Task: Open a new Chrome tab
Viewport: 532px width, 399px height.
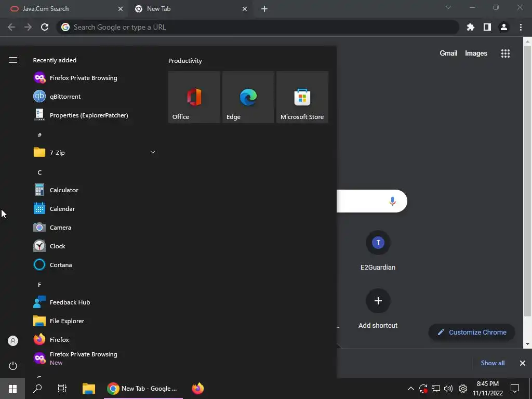Action: pyautogui.click(x=264, y=9)
